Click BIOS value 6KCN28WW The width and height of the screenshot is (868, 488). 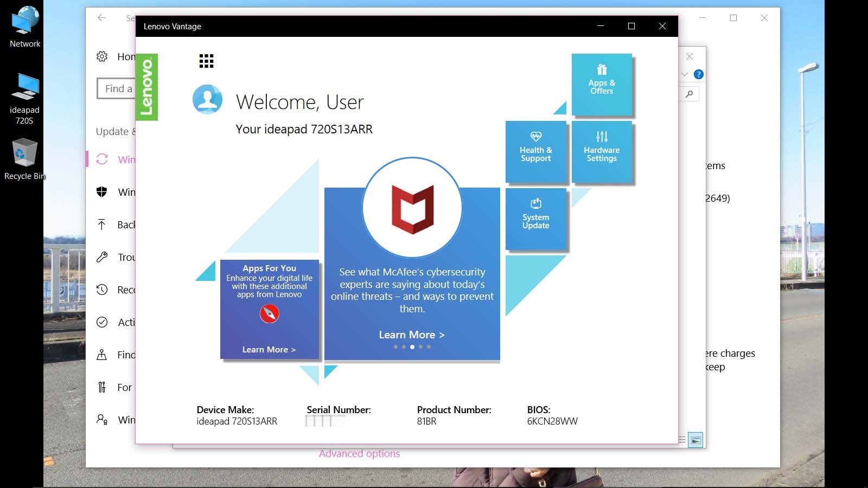pos(552,421)
